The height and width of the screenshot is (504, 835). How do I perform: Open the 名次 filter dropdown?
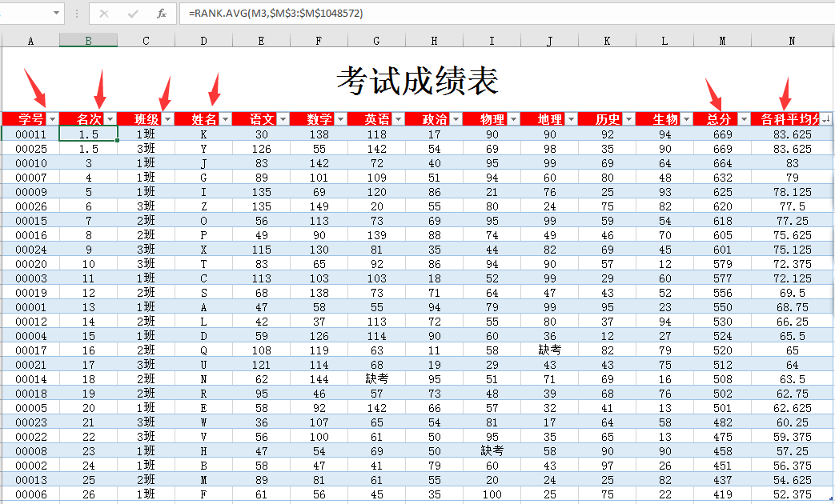click(x=110, y=118)
